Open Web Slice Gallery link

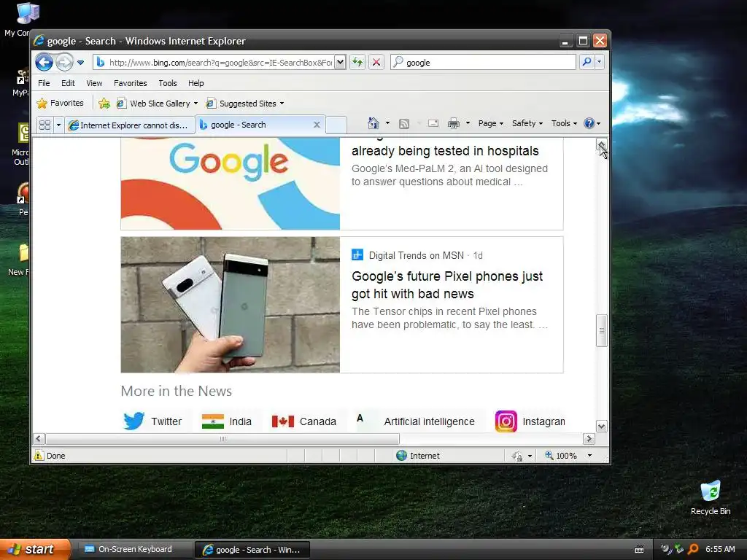[x=153, y=104]
